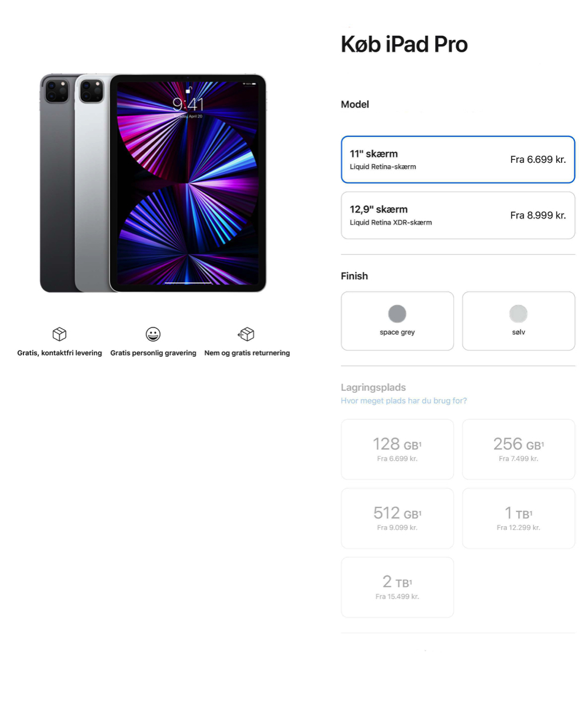Choose the space grey finish
Image resolution: width=588 pixels, height=719 pixels.
point(397,321)
